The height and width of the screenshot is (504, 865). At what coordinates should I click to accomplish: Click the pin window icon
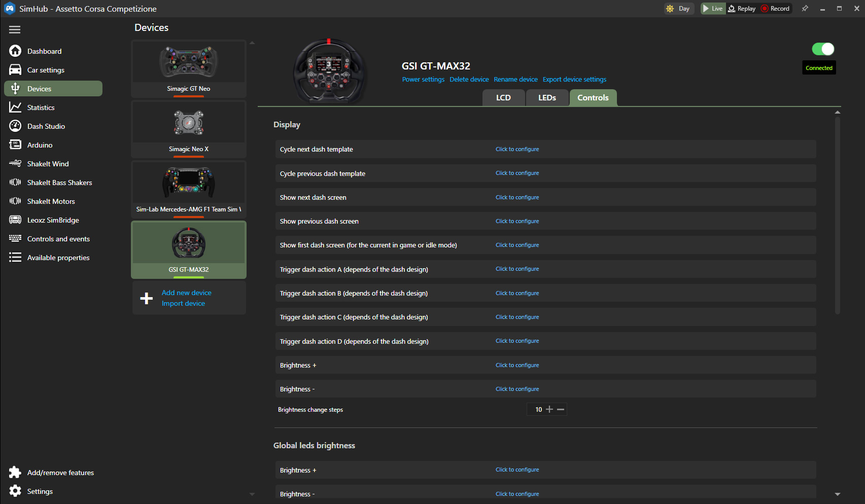coord(805,9)
